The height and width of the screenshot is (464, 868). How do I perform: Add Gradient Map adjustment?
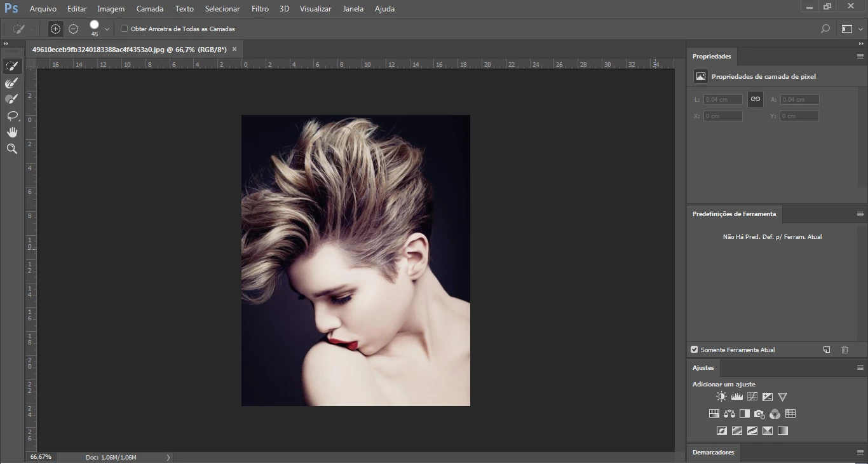pos(783,430)
